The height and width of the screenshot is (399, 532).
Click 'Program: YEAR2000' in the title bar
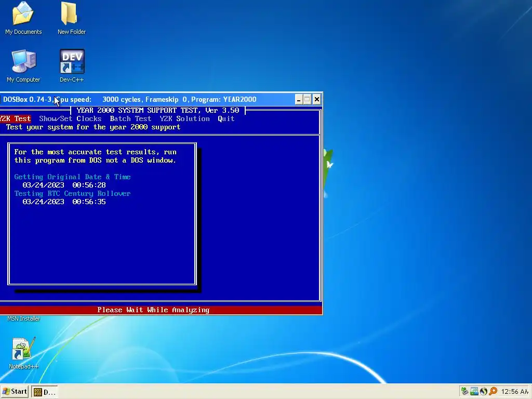[223, 99]
